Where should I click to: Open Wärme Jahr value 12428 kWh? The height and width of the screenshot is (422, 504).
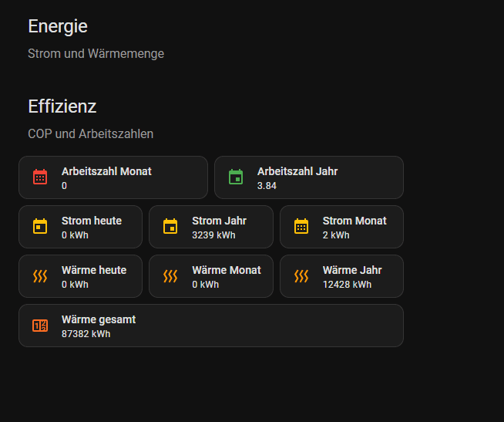347,285
